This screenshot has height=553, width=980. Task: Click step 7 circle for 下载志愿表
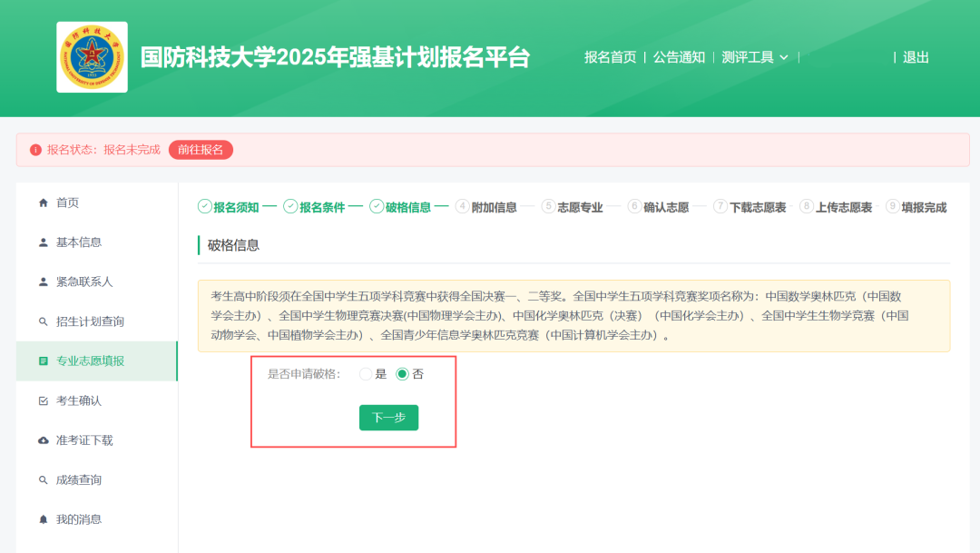720,206
